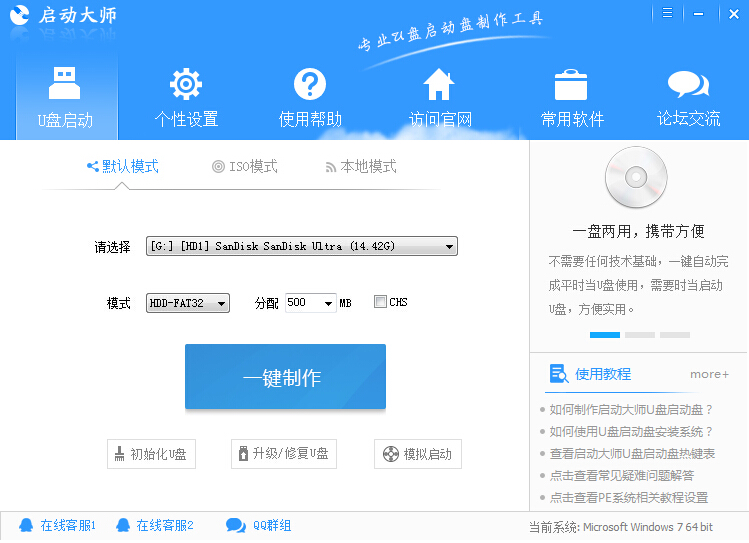Open the title bar menu icon
749x543 pixels.
click(x=667, y=13)
